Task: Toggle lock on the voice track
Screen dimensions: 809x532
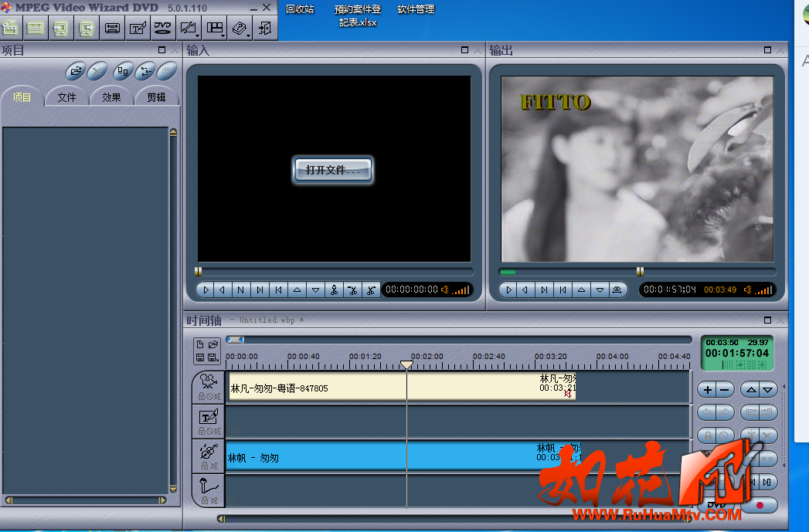Action: (205, 500)
